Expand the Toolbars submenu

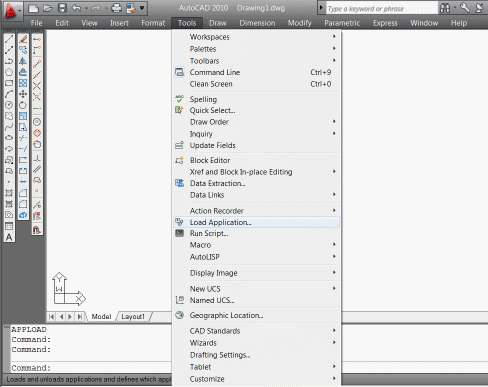pyautogui.click(x=256, y=61)
